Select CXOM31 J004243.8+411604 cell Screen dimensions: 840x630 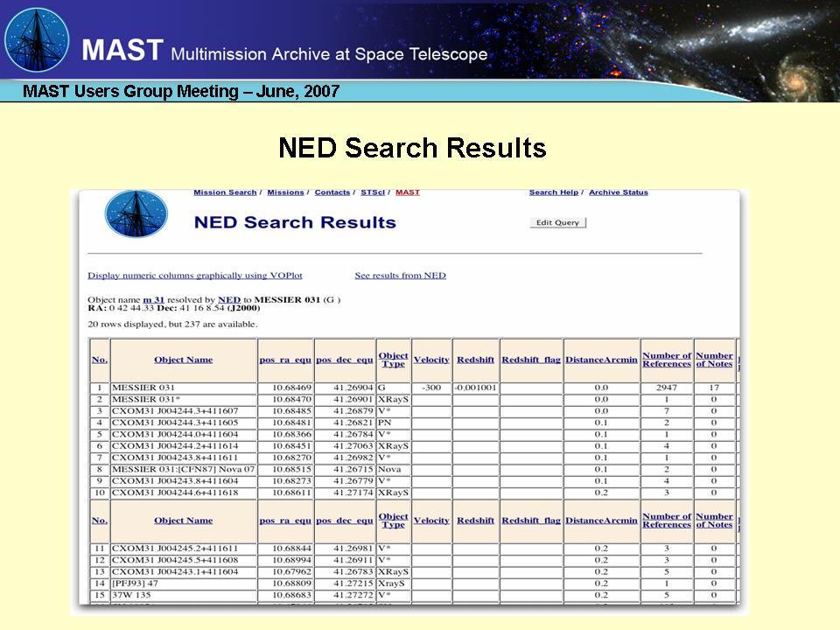pos(183,480)
